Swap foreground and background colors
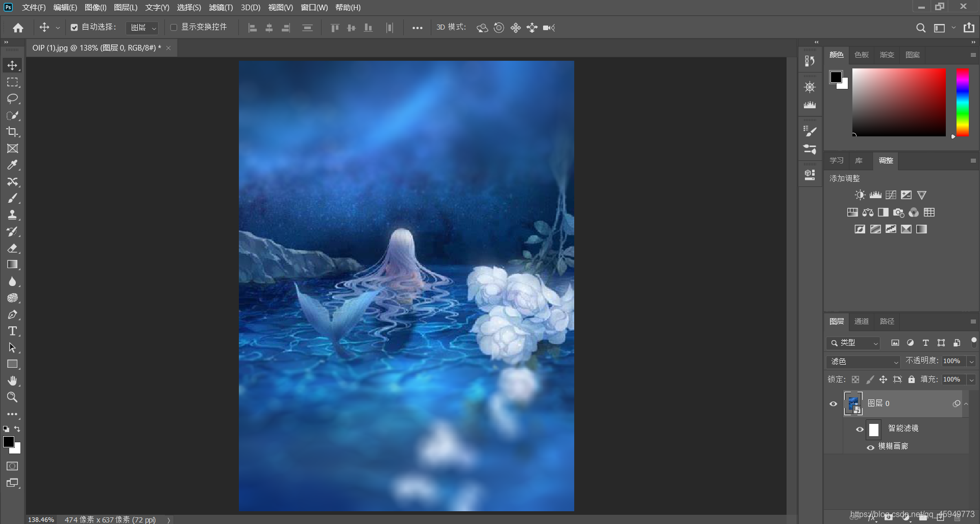980x524 pixels. point(17,429)
